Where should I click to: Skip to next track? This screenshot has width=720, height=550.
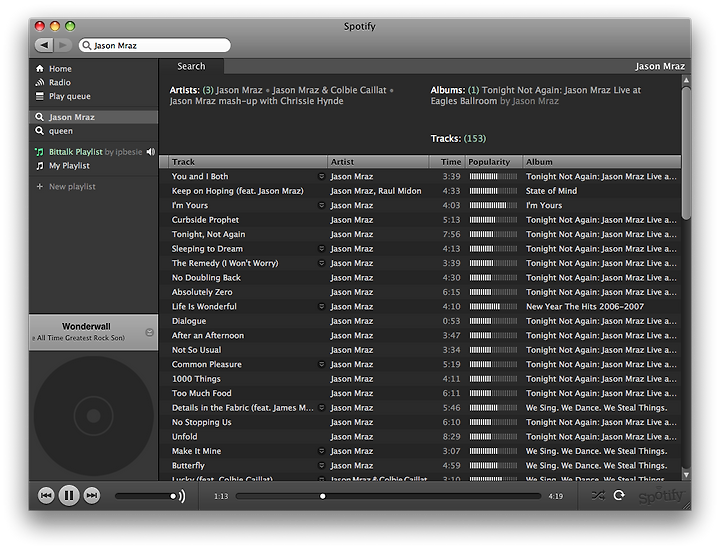coord(92,495)
